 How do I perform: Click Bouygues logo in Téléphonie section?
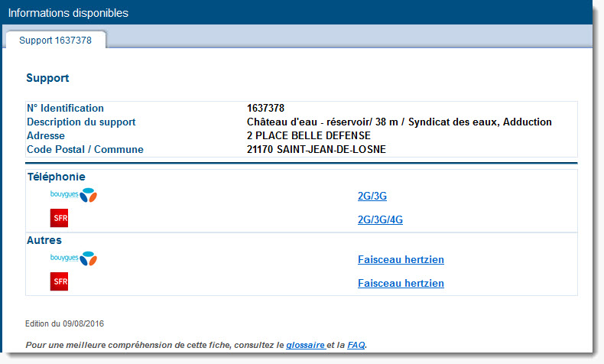(x=73, y=195)
